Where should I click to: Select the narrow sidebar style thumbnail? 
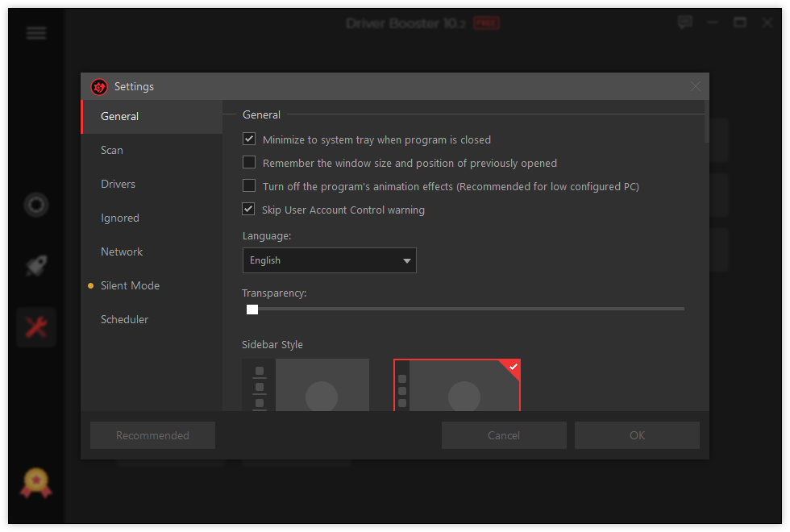457,385
